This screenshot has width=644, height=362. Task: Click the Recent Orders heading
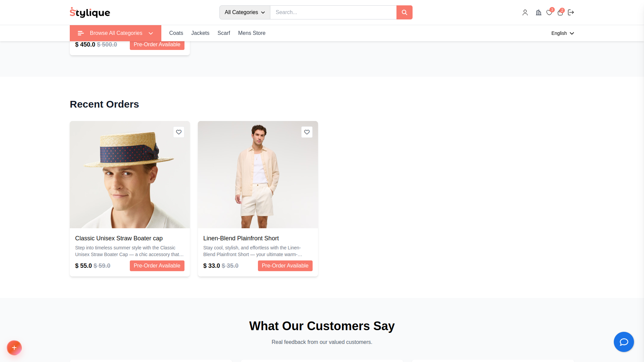104,104
